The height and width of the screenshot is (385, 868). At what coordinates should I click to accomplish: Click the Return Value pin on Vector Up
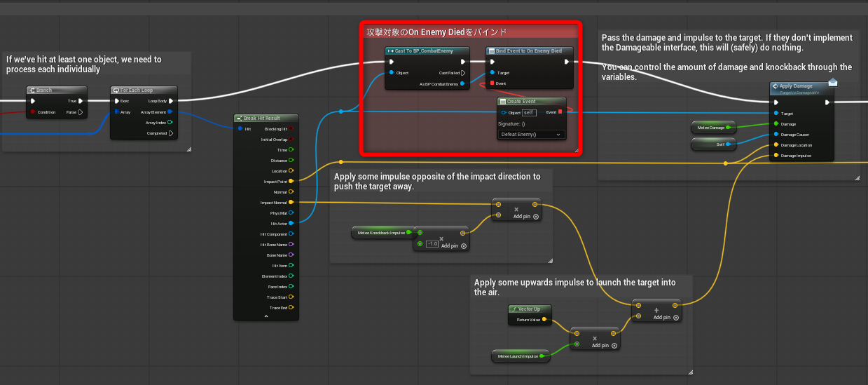tap(545, 320)
